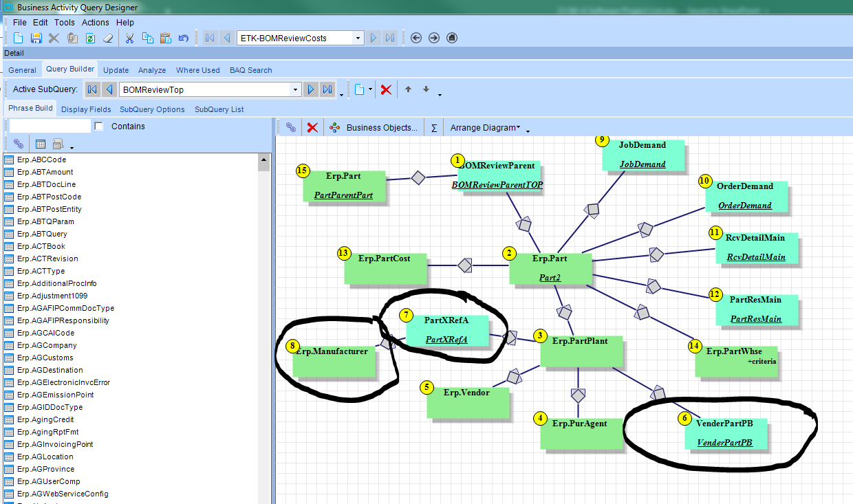853x504 pixels.
Task: Go to the next subquery with forward arrow
Action: 311,89
